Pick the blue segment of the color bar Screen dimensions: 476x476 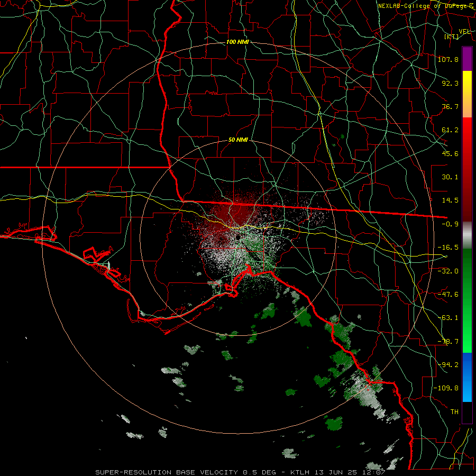point(467,377)
